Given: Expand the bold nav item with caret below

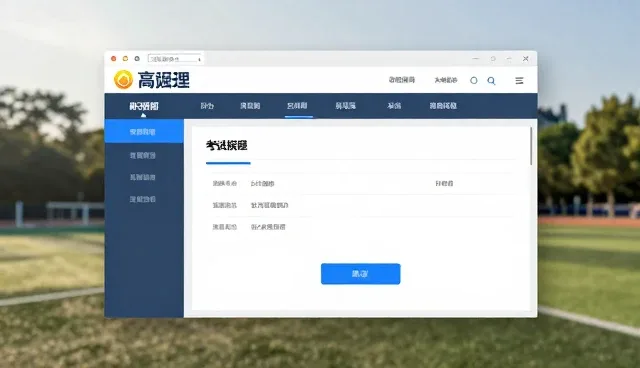Looking at the screenshot, I should tap(144, 106).
